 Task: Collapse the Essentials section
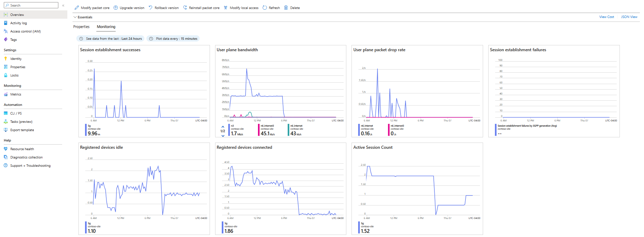point(75,17)
